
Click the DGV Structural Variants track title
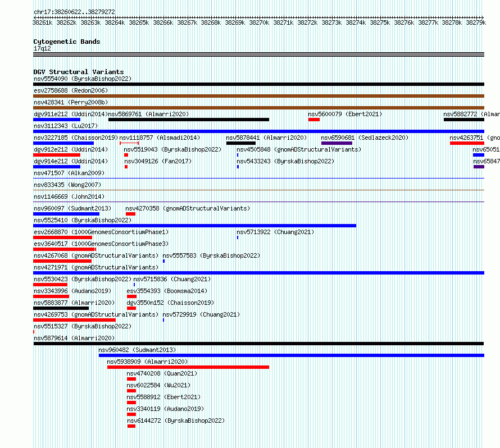pos(79,72)
